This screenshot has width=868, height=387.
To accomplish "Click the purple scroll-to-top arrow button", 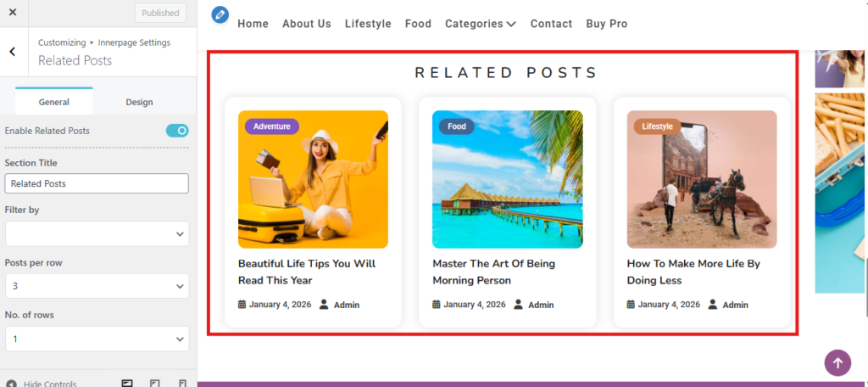I will click(837, 362).
